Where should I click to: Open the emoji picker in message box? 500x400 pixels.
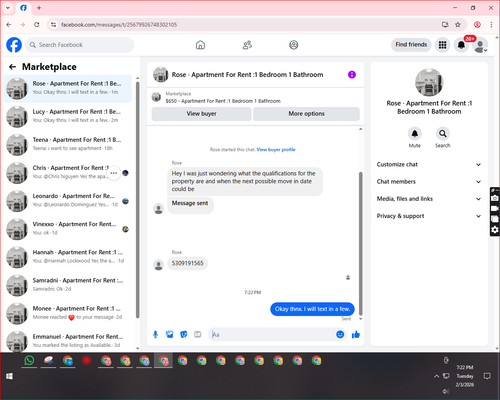point(340,334)
